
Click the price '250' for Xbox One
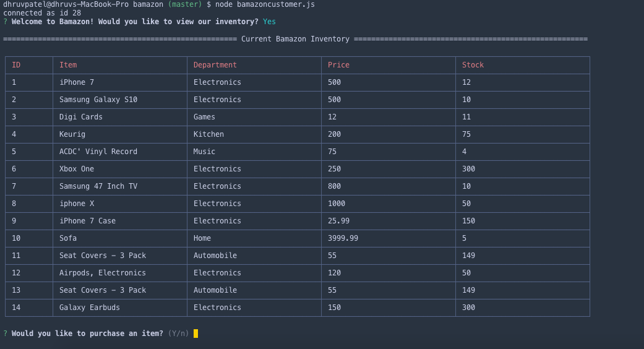point(334,169)
